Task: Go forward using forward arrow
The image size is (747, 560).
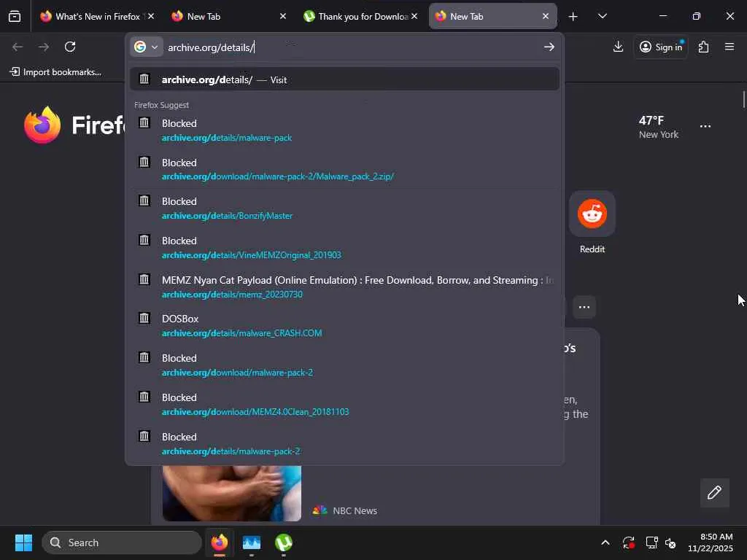Action: [44, 47]
